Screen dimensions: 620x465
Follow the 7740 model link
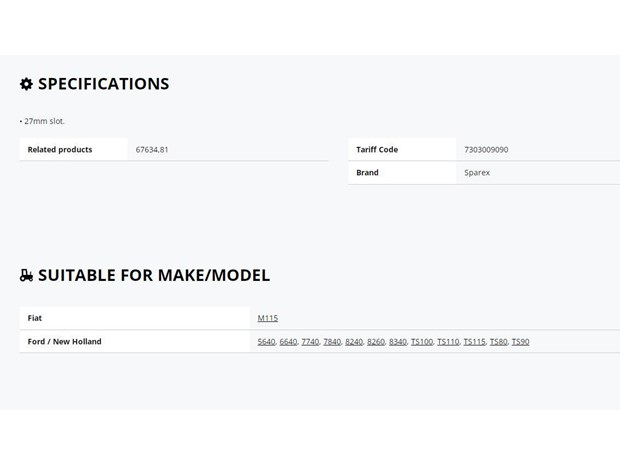310,342
